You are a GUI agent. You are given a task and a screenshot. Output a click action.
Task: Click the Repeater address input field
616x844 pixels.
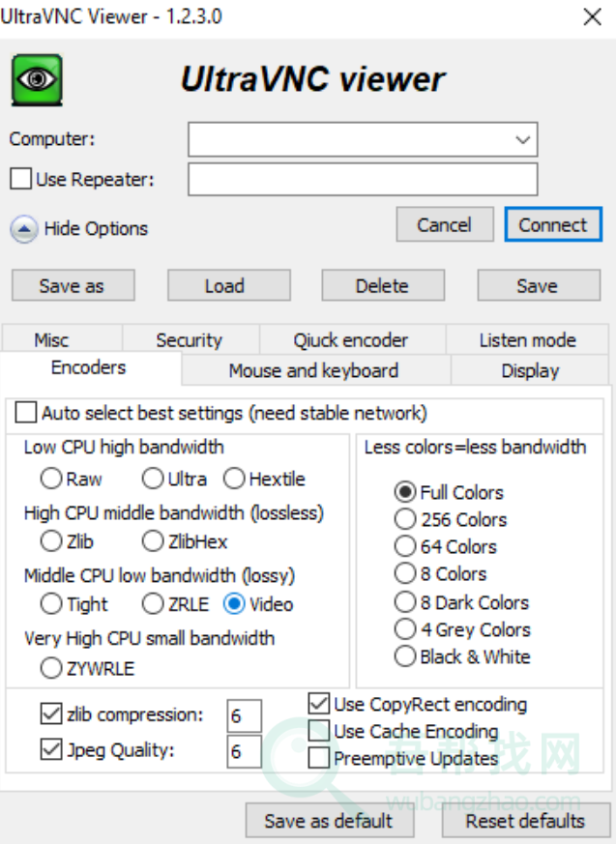[362, 180]
